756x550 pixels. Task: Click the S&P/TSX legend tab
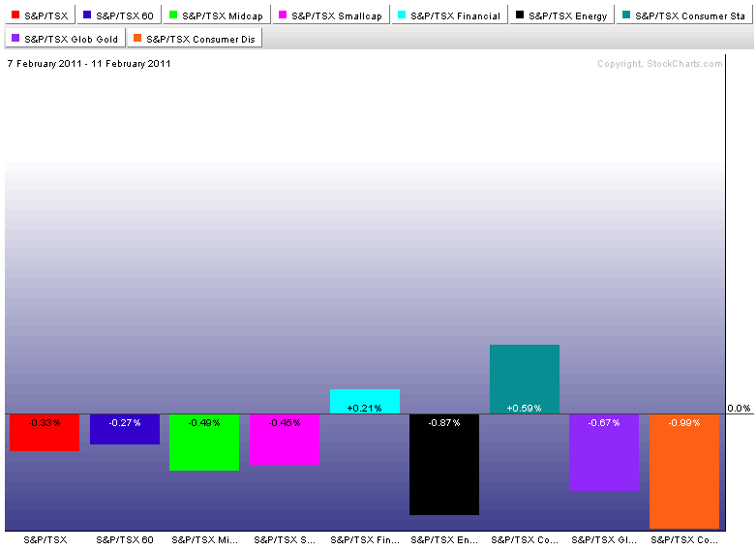click(x=39, y=15)
